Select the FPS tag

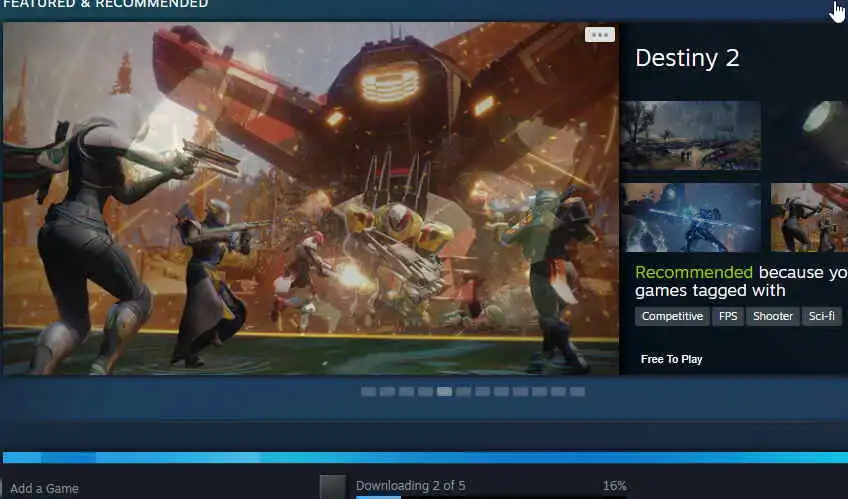click(x=728, y=316)
